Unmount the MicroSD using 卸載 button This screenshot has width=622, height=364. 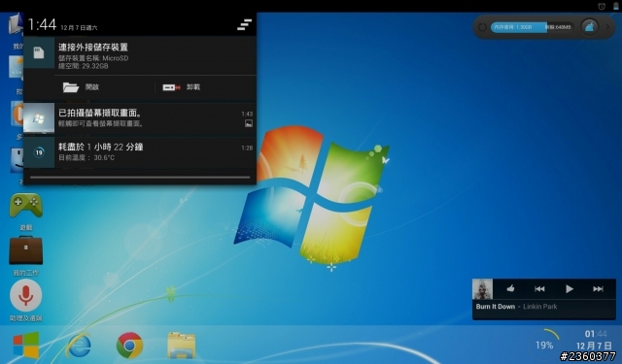(182, 87)
